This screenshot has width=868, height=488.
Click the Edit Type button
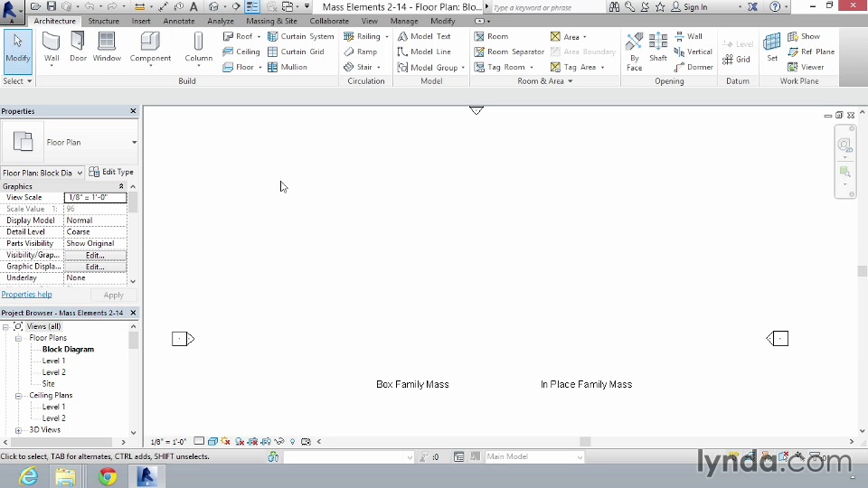click(x=111, y=172)
